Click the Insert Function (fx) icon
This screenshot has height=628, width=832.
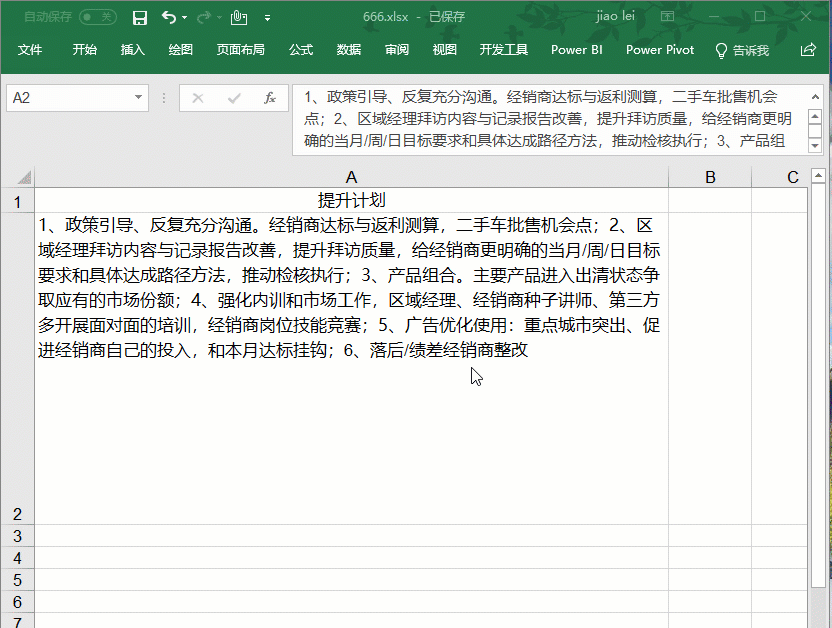271,97
